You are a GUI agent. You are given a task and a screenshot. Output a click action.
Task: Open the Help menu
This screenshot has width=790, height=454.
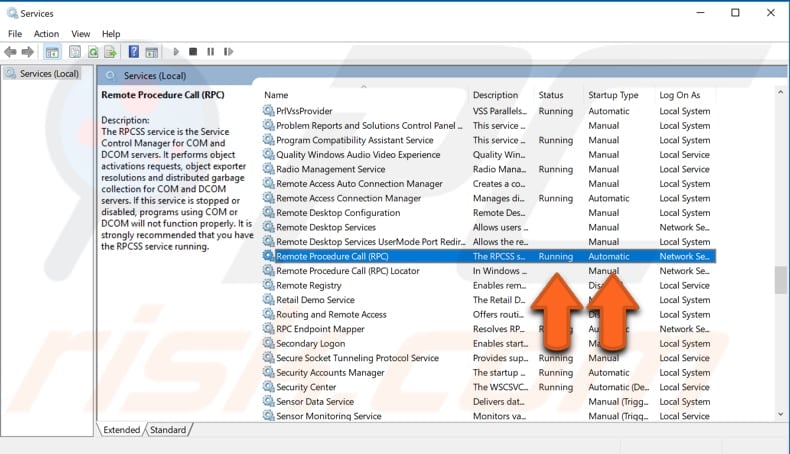tap(111, 34)
